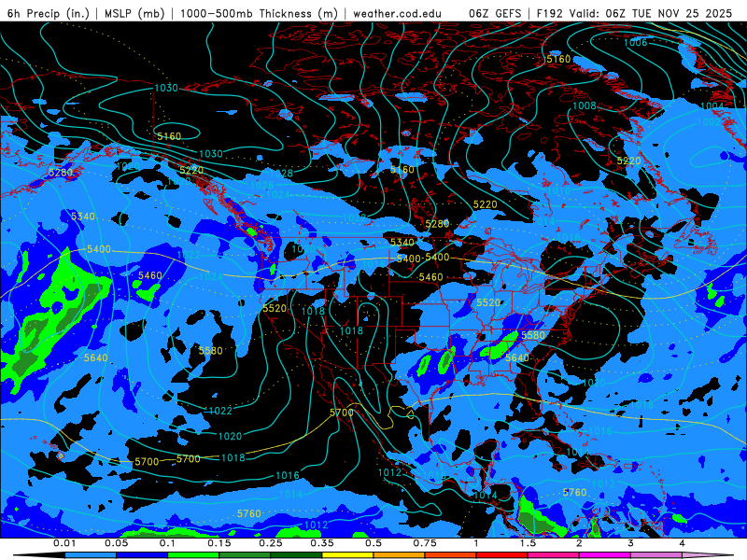Click the dark blue 0.05–0.1 legend swatch
The height and width of the screenshot is (560, 747).
(x=142, y=555)
